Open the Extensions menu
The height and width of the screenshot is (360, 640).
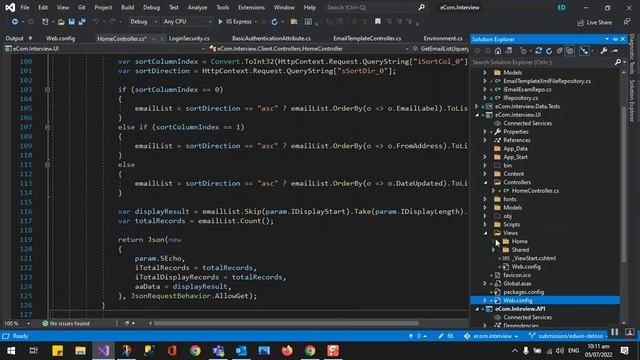point(251,7)
